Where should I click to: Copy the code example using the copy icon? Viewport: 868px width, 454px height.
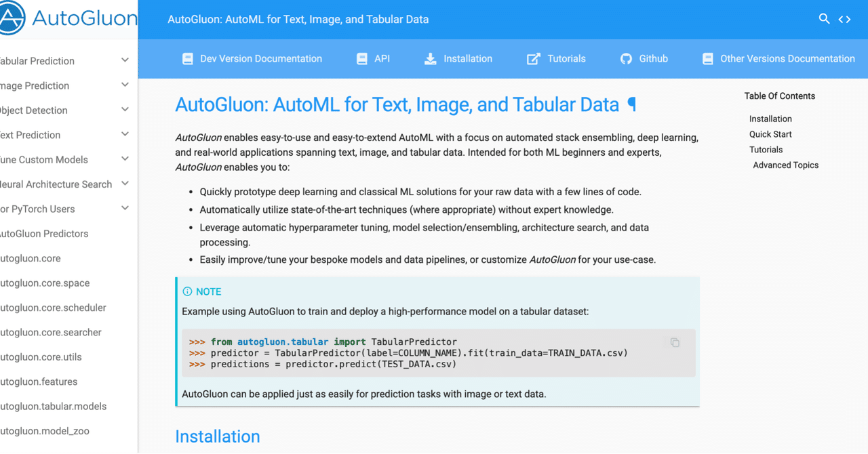point(674,342)
